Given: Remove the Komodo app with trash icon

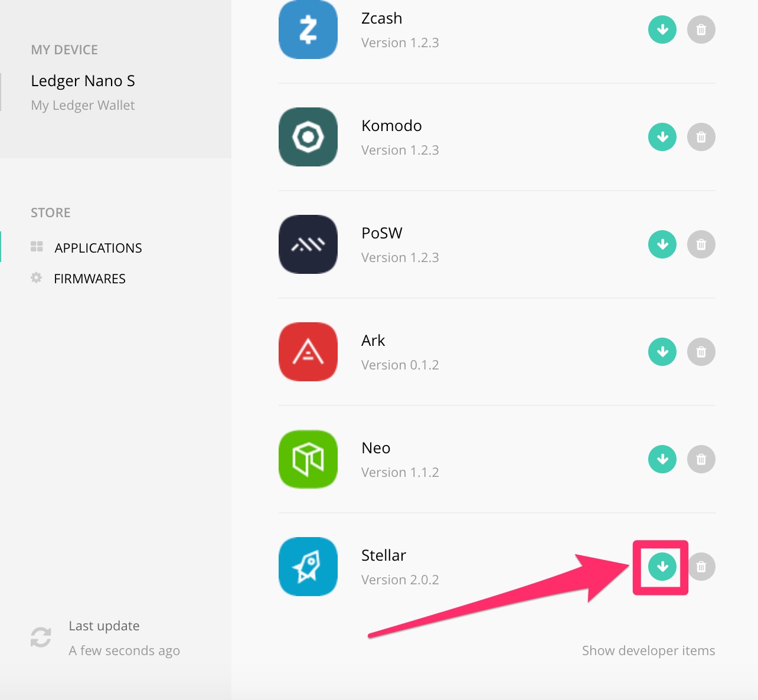Looking at the screenshot, I should click(701, 137).
